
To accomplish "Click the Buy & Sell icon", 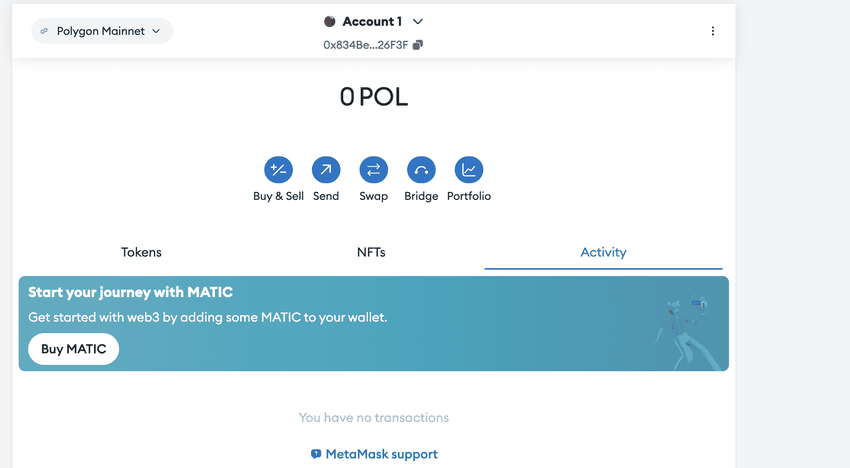I will point(278,170).
